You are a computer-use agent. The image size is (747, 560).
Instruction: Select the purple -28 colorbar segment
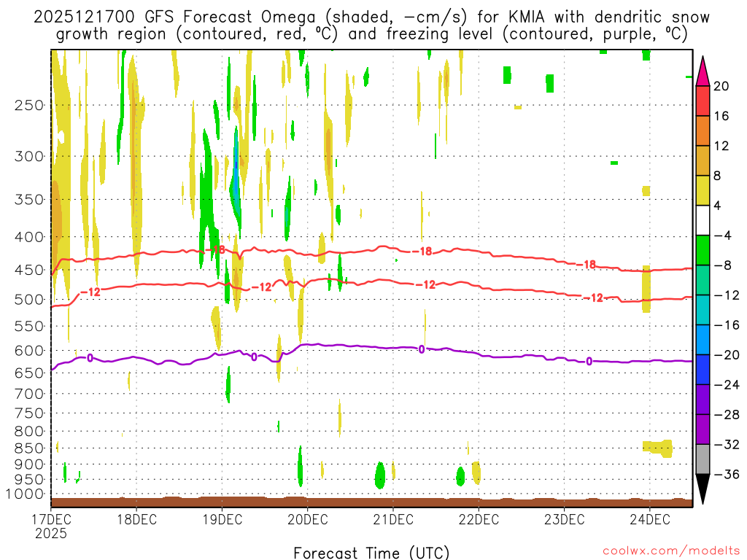point(703,429)
